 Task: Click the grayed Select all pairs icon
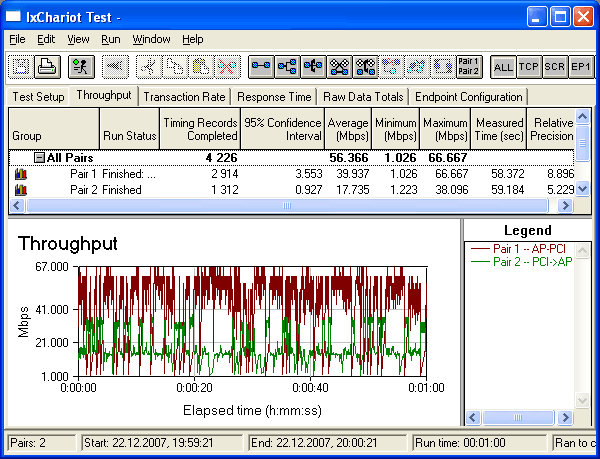point(443,67)
